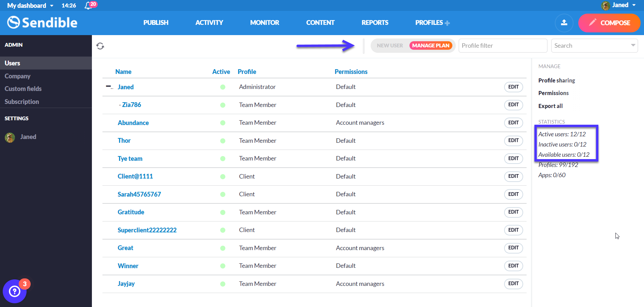The image size is (644, 307).
Task: Edit the Great user row
Action: click(513, 248)
